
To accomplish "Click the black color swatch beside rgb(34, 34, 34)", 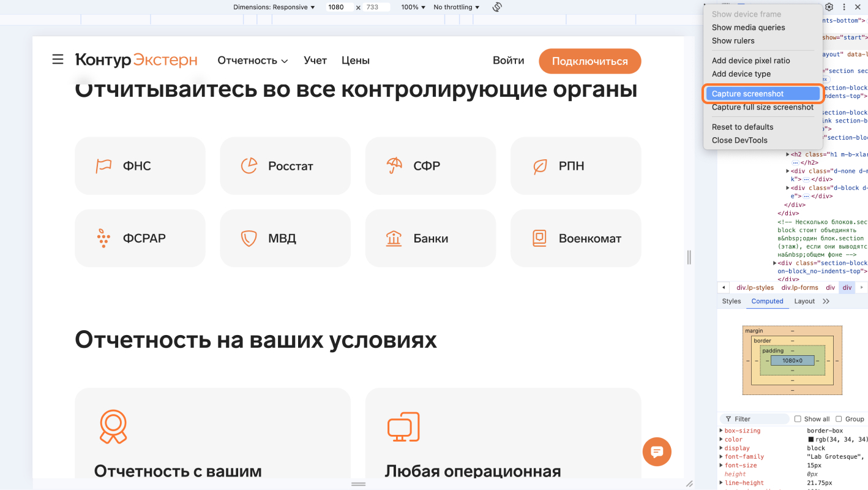I will 811,440.
